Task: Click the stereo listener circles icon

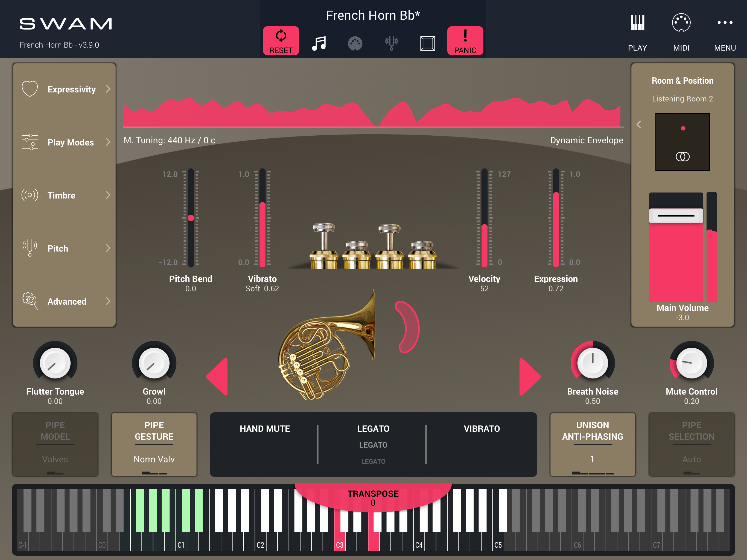Action: [682, 156]
